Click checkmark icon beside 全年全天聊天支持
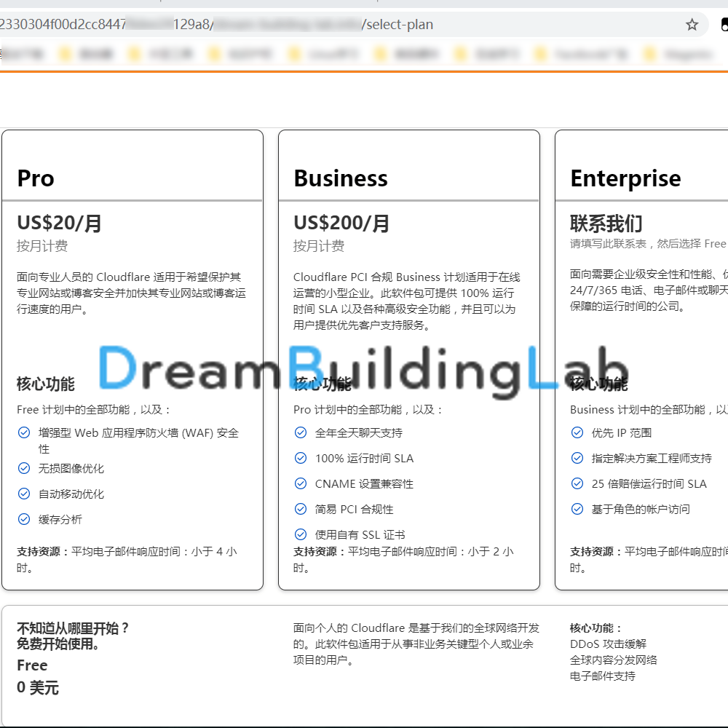 pos(301,432)
